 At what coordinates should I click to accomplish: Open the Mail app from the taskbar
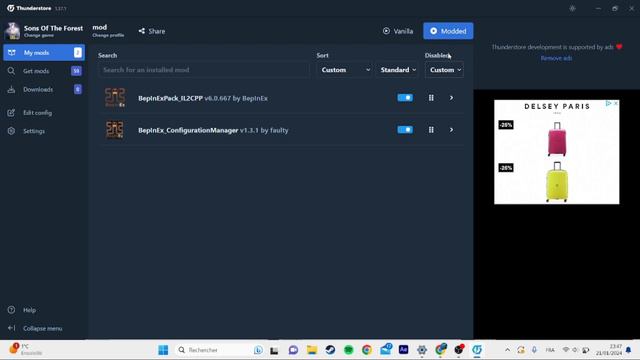386,350
